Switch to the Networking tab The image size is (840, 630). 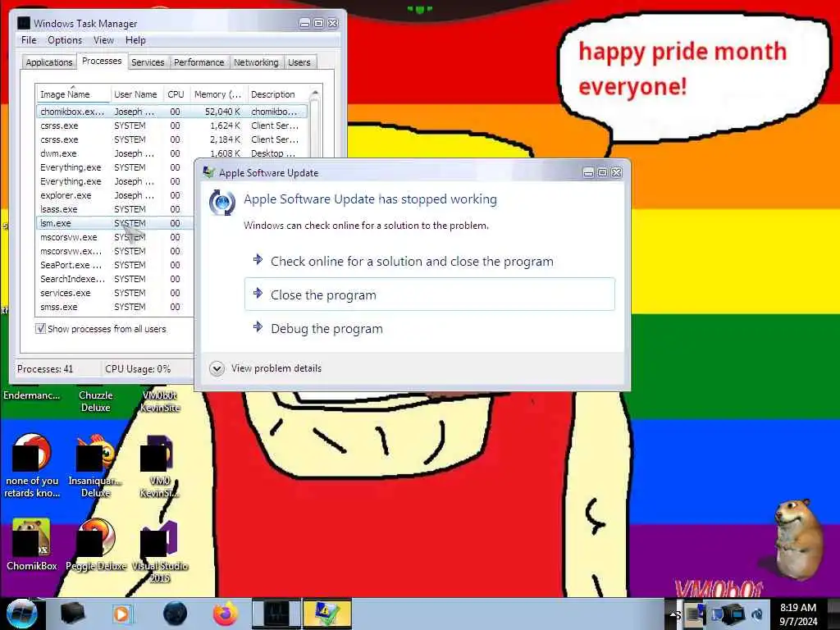click(x=256, y=62)
